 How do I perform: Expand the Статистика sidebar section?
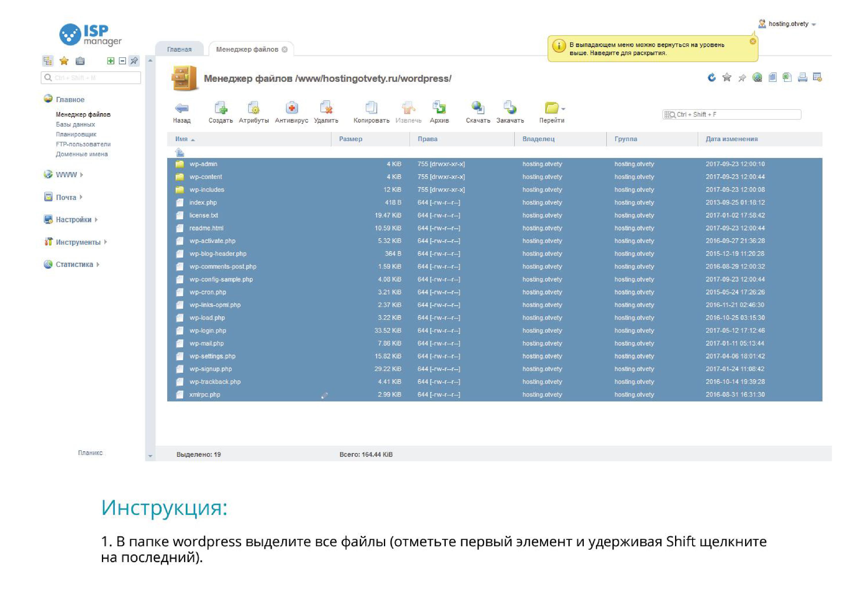click(71, 264)
